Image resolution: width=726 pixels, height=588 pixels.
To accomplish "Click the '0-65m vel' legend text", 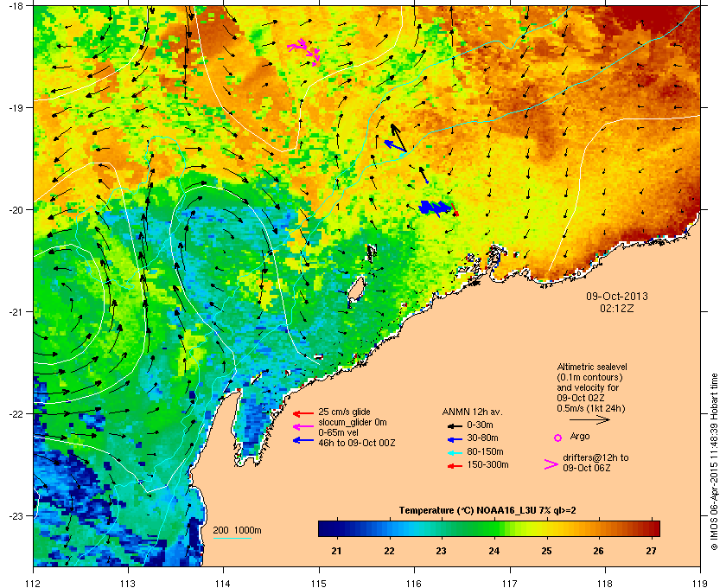I will coord(337,432).
